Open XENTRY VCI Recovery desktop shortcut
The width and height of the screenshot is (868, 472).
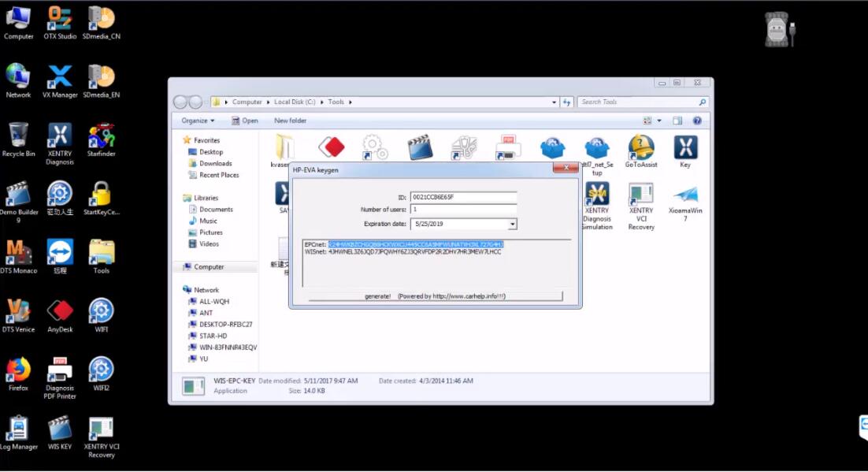pos(102,437)
